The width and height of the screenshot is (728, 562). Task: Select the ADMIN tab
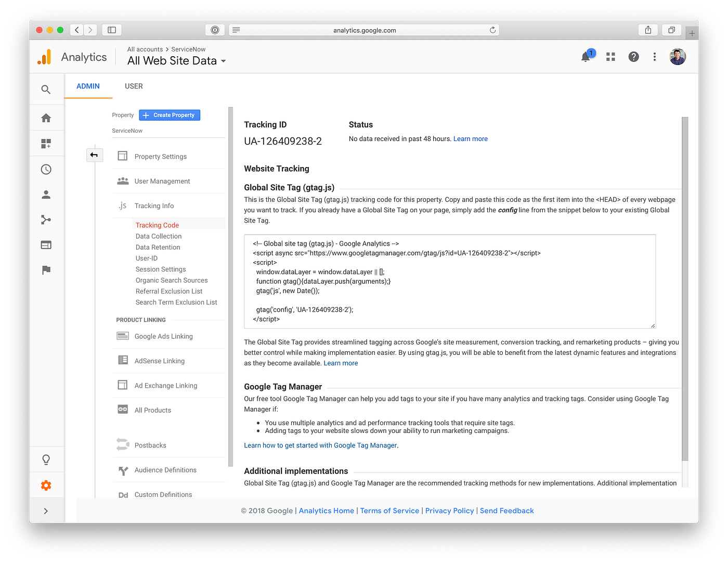(x=88, y=86)
